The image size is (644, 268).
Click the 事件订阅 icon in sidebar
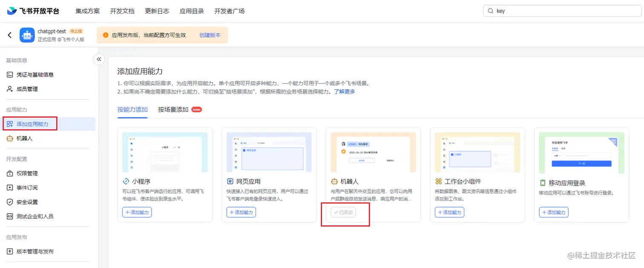tap(10, 188)
